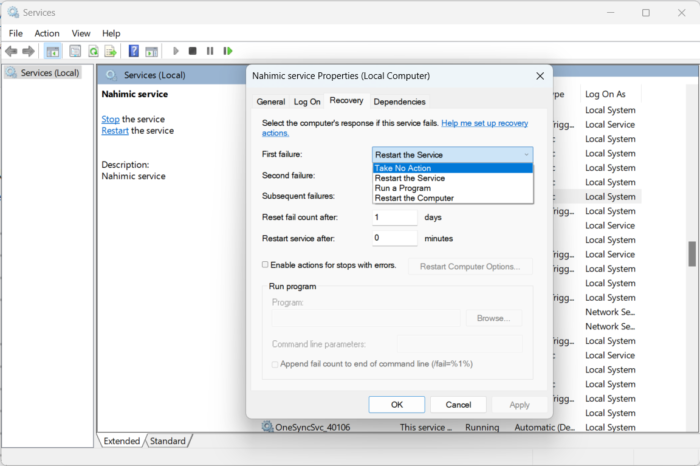Screen dimensions: 700x466
Task: Click the Stop the service link
Action: coord(110,119)
